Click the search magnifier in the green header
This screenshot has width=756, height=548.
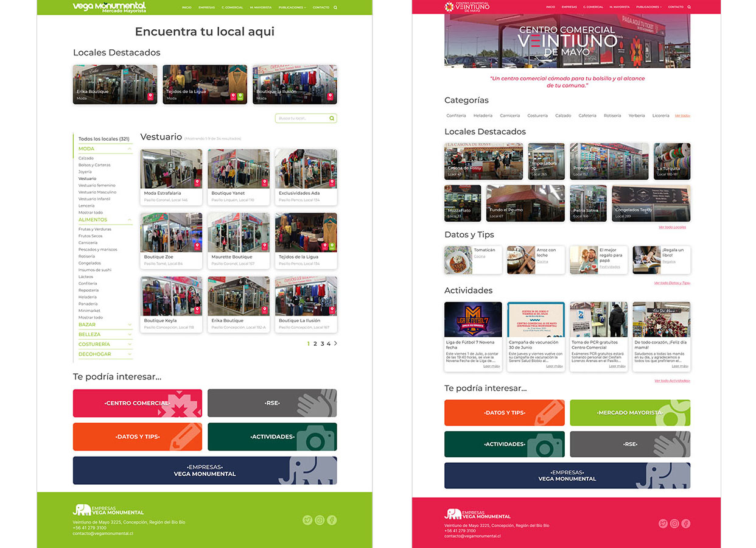point(335,7)
